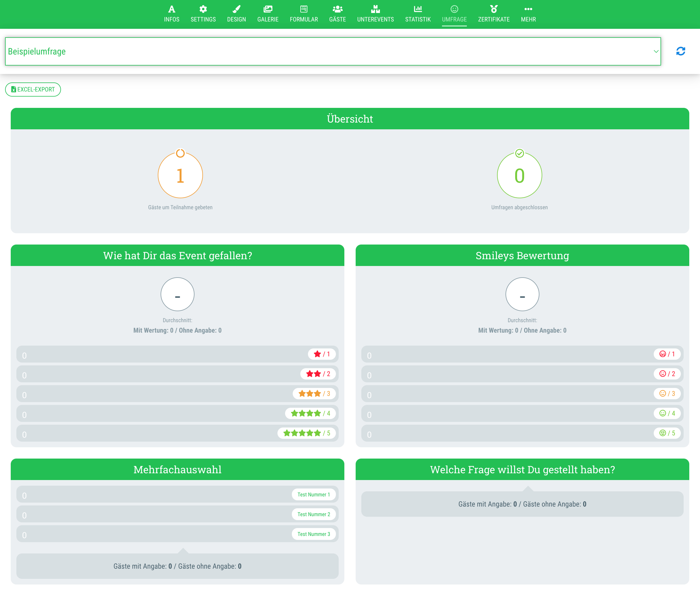700x591 pixels.
Task: Click the two red stars rating badge
Action: (x=318, y=374)
